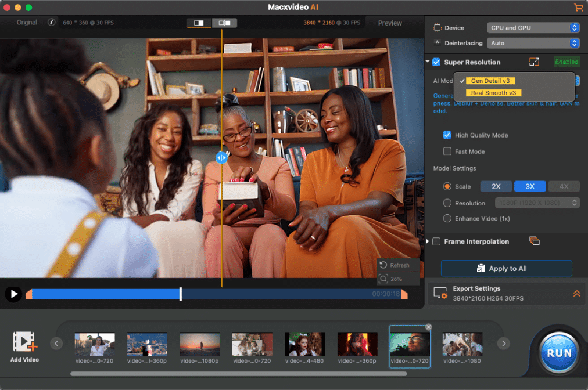Screen dimensions: 588x390
Task: Click the Refresh preview icon
Action: point(383,265)
